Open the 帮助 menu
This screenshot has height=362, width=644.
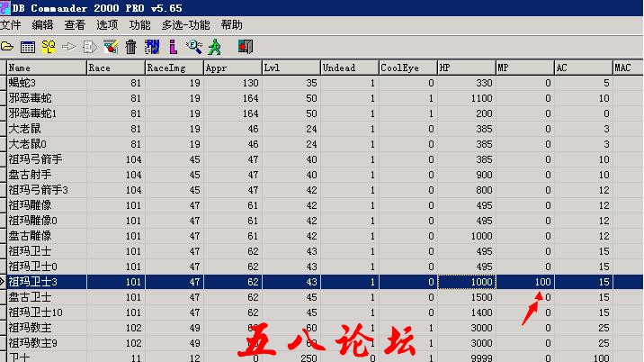click(x=231, y=25)
